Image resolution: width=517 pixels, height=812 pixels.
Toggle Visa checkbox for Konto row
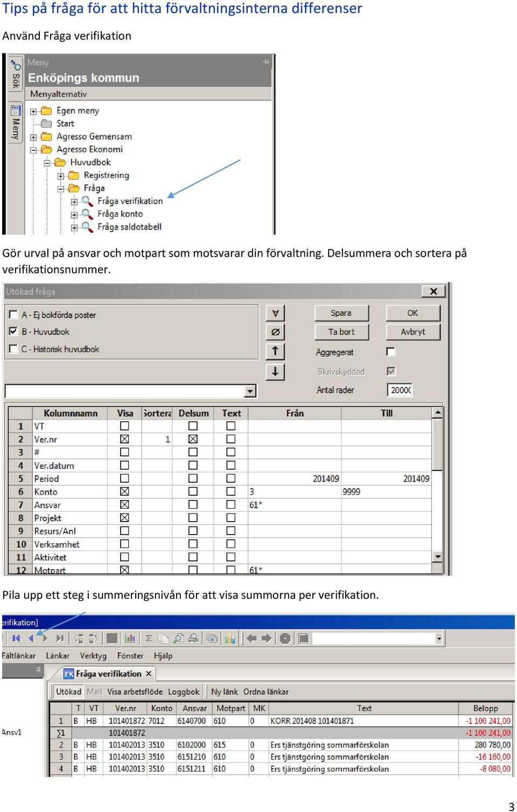124,491
